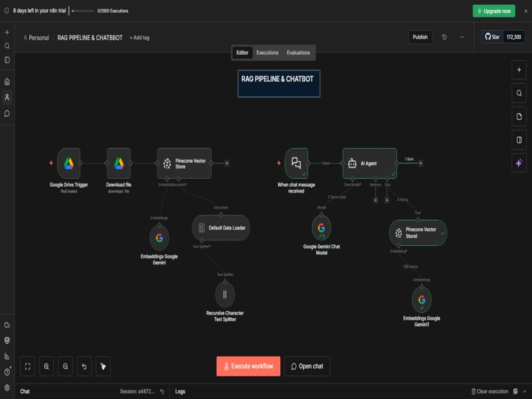Click workflow title RAG PIPELINE & CHATBBOT
Viewport: 532px width, 399px height.
tap(90, 38)
